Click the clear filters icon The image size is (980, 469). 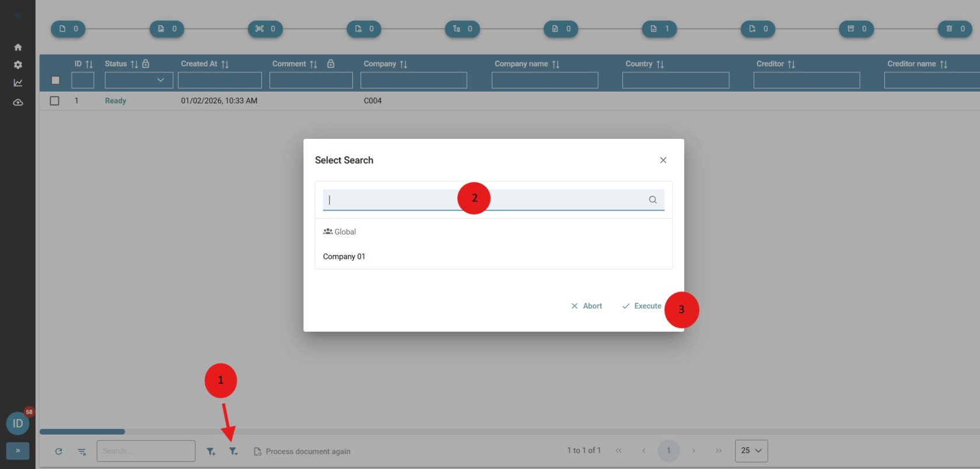(82, 451)
